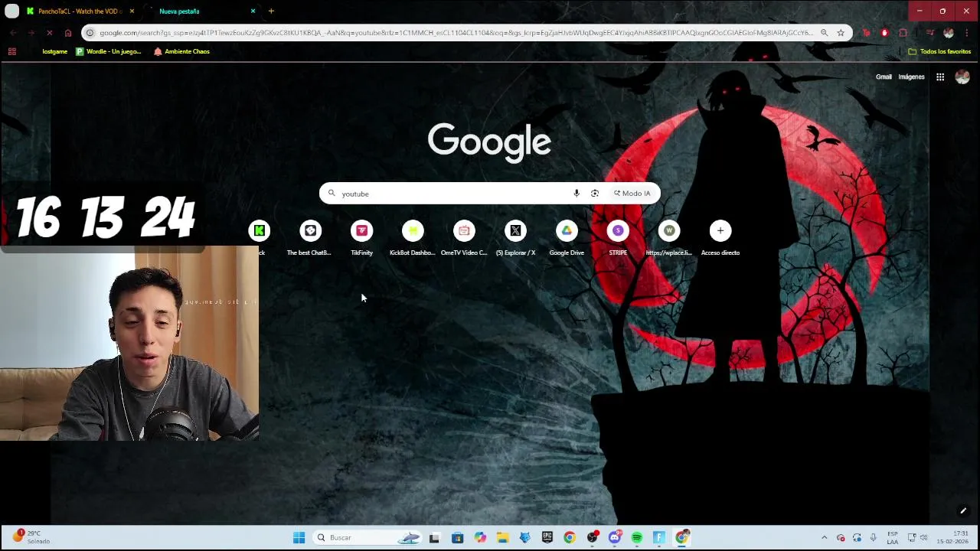Stop loading the page
Image resolution: width=980 pixels, height=551 pixels.
(50, 33)
